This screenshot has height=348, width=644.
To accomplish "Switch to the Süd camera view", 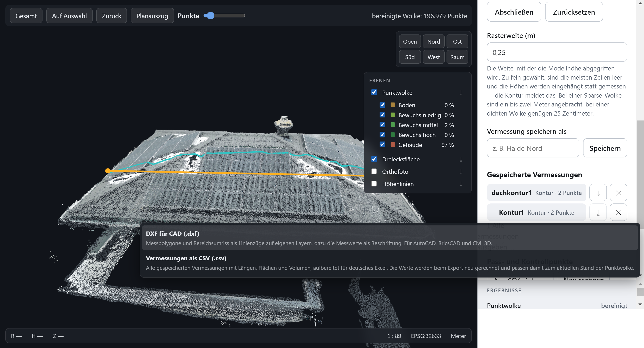I will tap(410, 57).
